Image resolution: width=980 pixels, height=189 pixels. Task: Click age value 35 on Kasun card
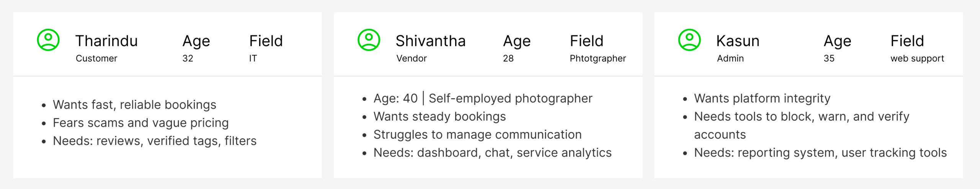(829, 59)
